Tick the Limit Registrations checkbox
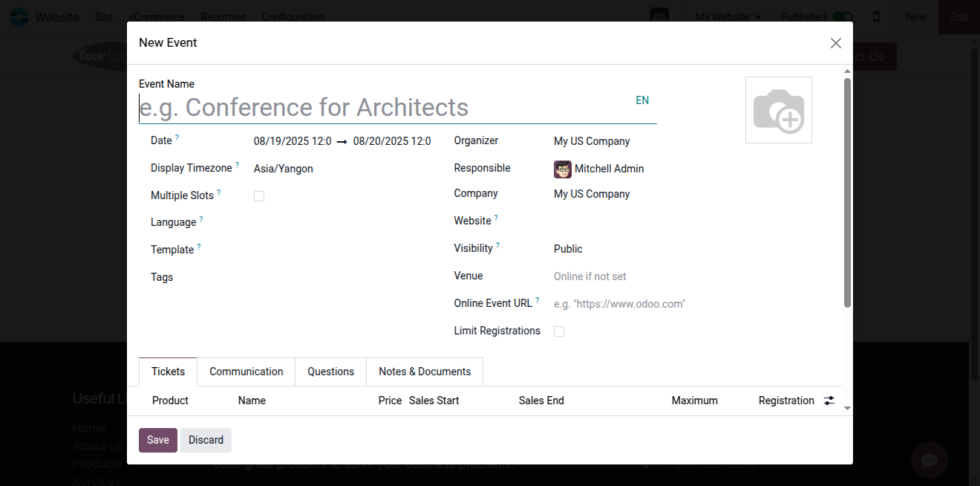The width and height of the screenshot is (980, 486). pyautogui.click(x=559, y=331)
